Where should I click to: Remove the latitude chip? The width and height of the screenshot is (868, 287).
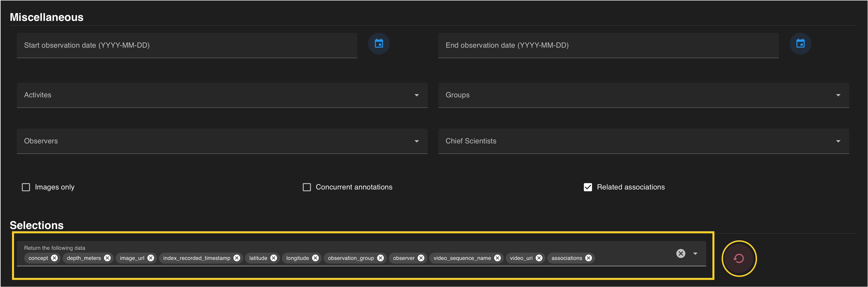274,258
